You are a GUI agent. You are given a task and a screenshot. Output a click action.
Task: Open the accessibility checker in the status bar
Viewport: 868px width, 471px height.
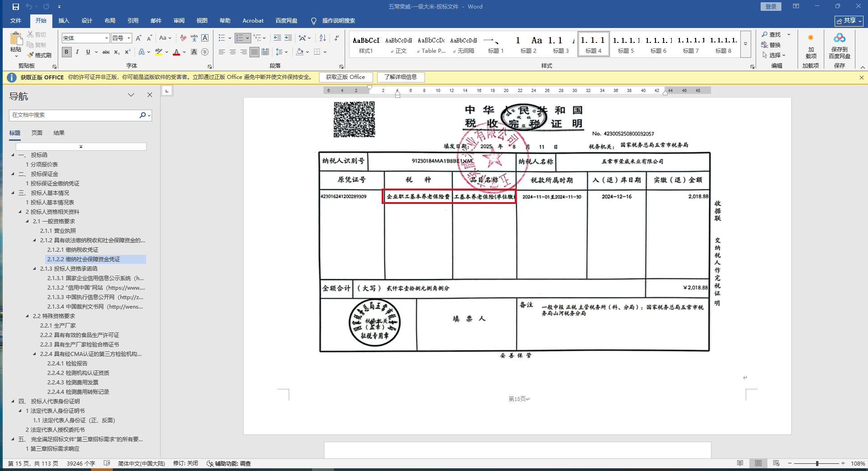click(229, 463)
